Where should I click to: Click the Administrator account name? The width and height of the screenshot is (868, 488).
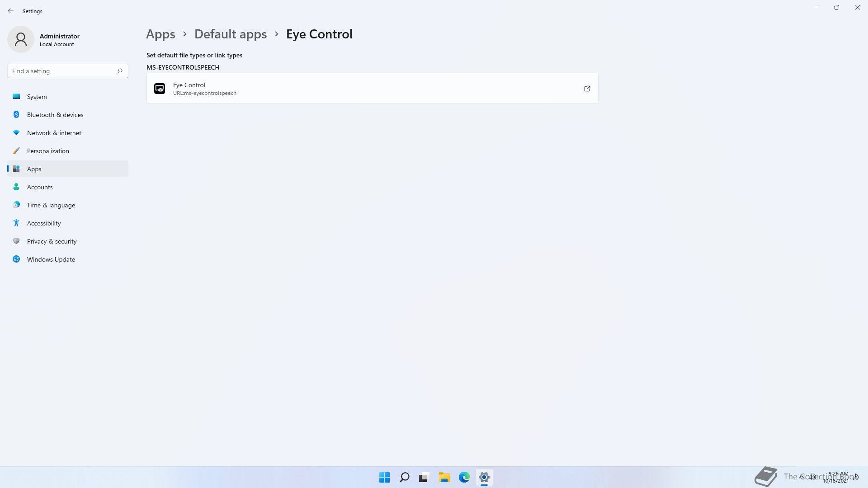[x=60, y=36]
